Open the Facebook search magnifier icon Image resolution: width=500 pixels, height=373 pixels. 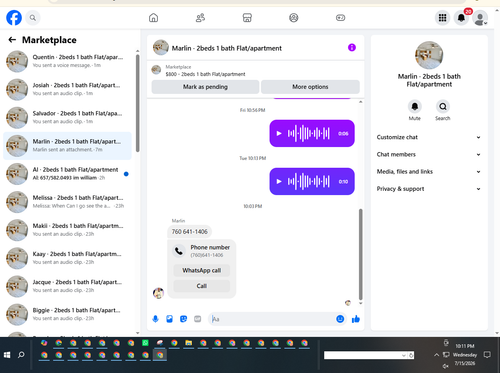tap(33, 18)
